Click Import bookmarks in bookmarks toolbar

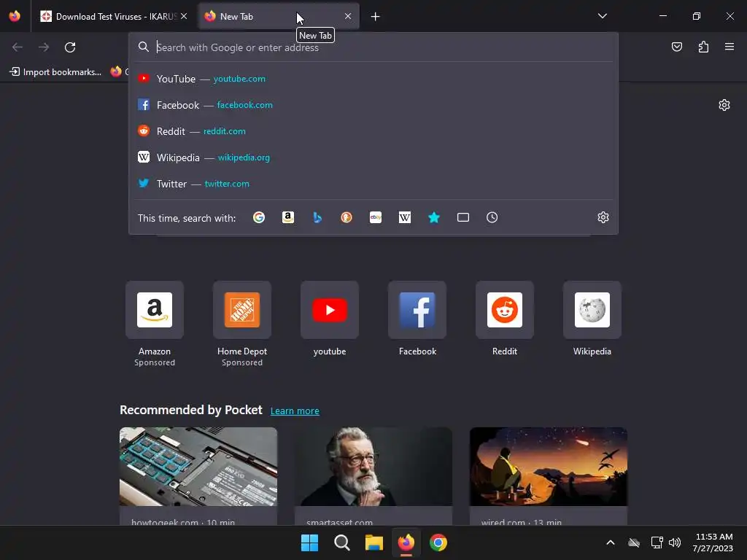[55, 72]
